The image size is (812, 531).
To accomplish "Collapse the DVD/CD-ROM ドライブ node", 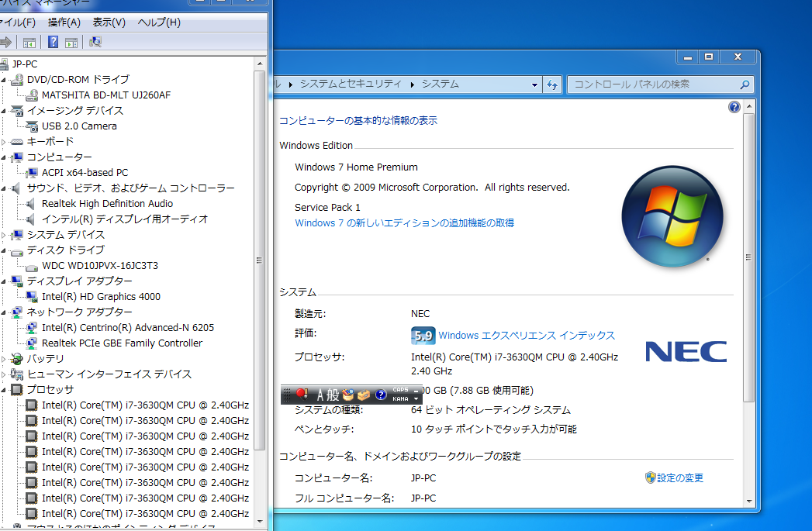I will (x=4, y=80).
